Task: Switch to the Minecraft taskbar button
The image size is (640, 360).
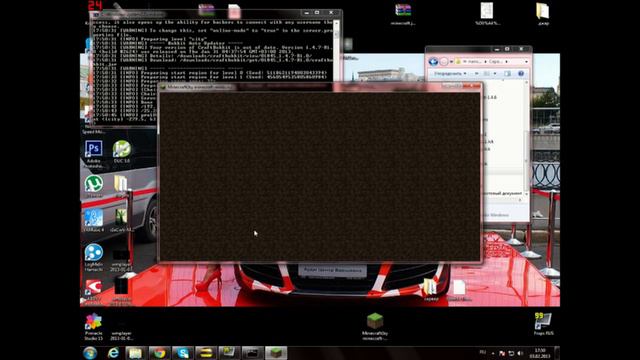Action: click(x=276, y=353)
